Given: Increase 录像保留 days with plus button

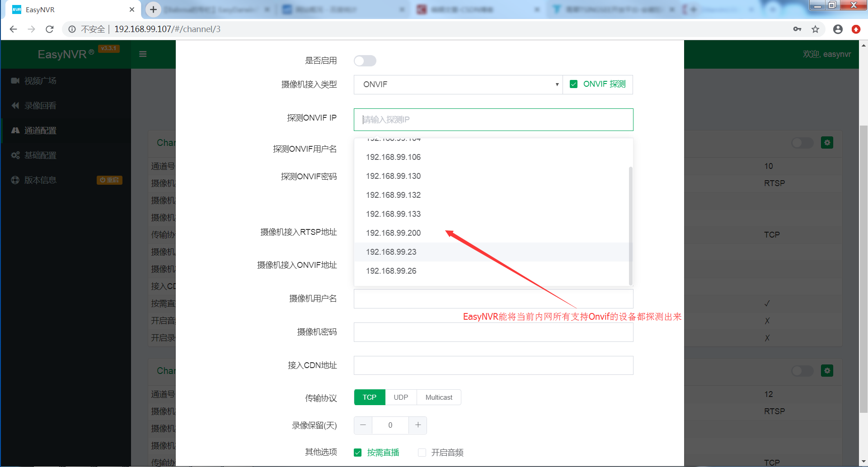Looking at the screenshot, I should coord(418,425).
